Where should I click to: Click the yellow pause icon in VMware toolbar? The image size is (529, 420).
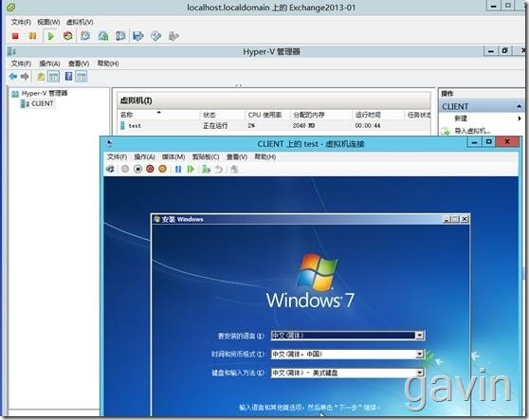(x=32, y=36)
